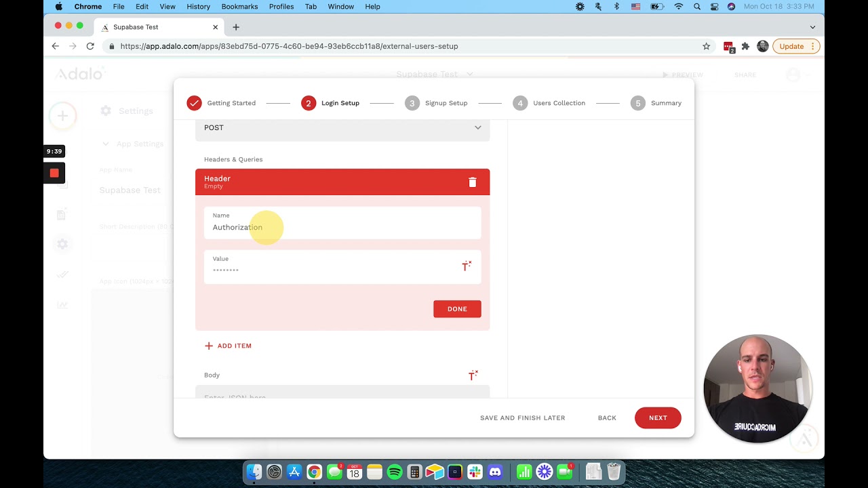Open System Preferences in the Dock
The height and width of the screenshot is (488, 868).
[x=274, y=472]
